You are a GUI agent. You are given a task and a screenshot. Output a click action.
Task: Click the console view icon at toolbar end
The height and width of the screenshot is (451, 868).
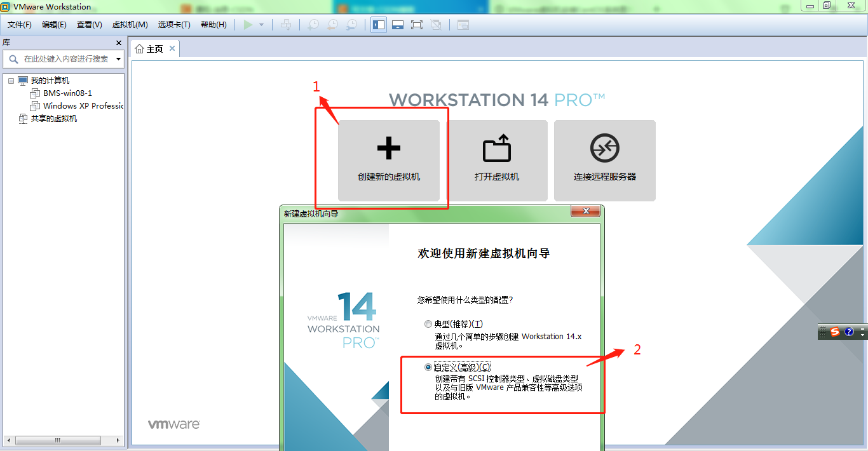click(463, 25)
